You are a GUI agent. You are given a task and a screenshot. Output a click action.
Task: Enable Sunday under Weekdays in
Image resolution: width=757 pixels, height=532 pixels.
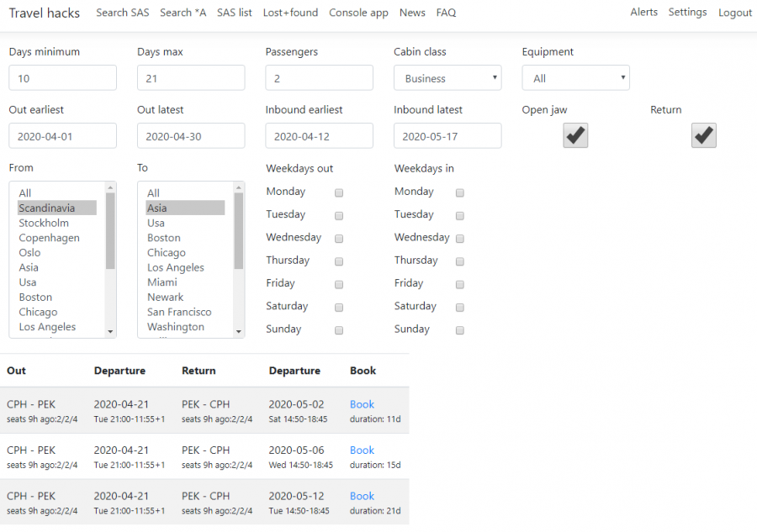(x=459, y=329)
